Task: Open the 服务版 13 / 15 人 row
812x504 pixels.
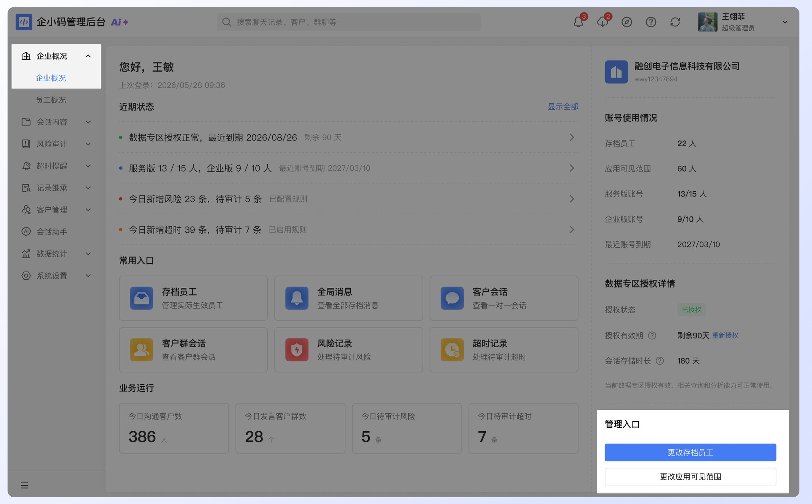Action: pos(349,168)
